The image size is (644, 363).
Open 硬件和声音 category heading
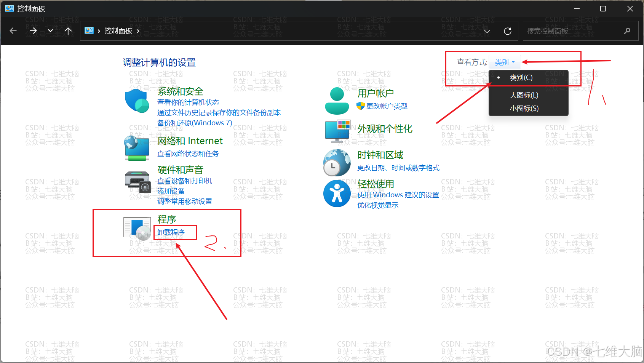click(x=181, y=170)
